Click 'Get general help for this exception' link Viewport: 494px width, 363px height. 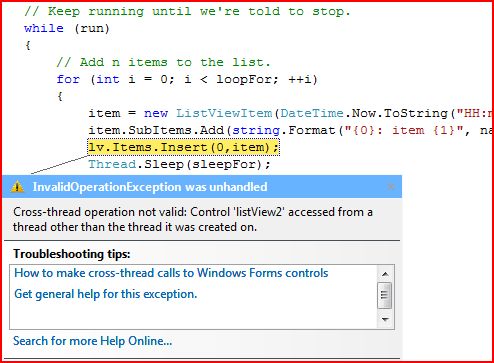click(x=106, y=294)
